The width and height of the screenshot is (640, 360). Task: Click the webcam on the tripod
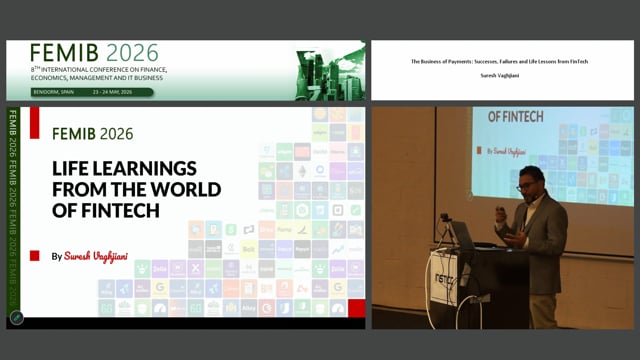445,218
